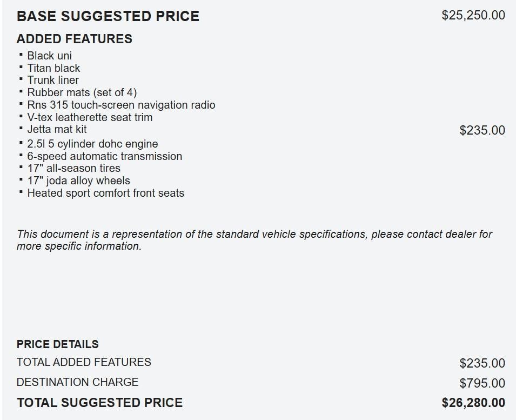Image resolution: width=516 pixels, height=420 pixels.
Task: Click the 17" joda alloy wheels entry
Action: [78, 181]
